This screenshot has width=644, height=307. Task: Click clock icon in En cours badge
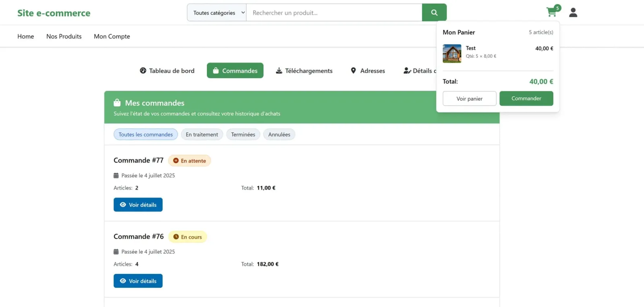[x=176, y=237]
